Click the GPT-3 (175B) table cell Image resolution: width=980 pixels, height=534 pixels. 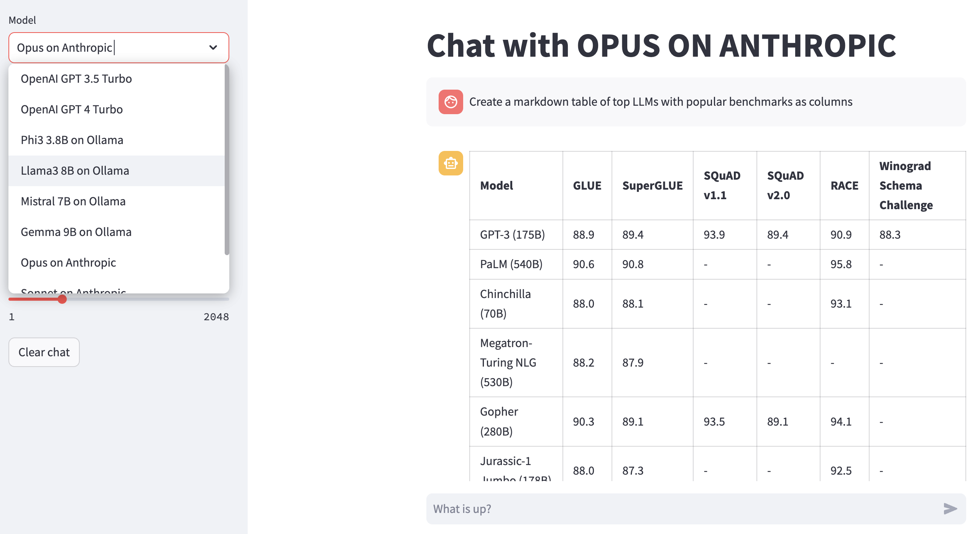tap(512, 235)
